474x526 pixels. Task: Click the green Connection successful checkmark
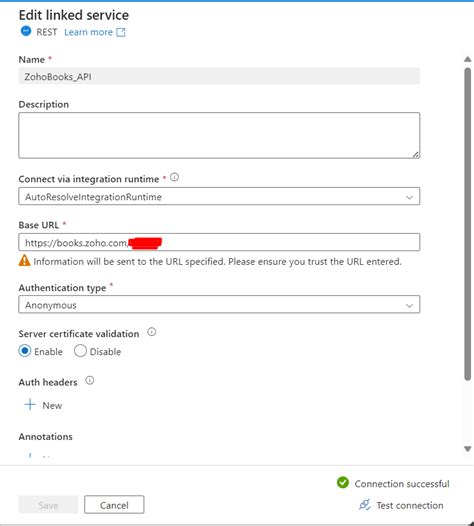343,483
